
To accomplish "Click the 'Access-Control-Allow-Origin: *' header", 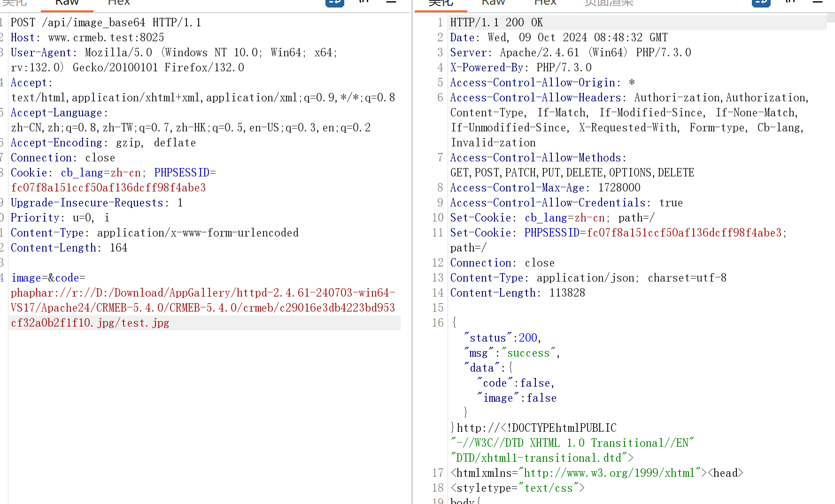I will point(542,83).
